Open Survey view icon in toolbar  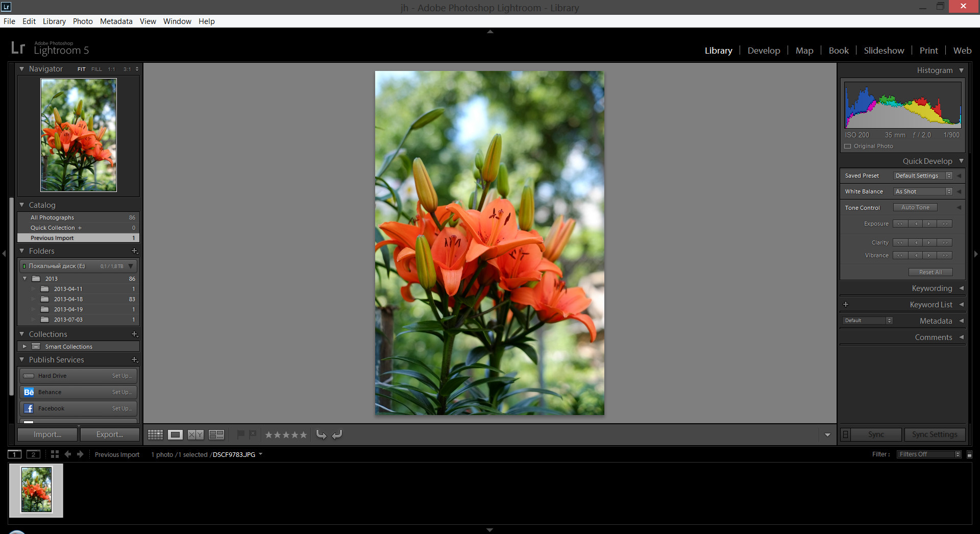click(216, 434)
